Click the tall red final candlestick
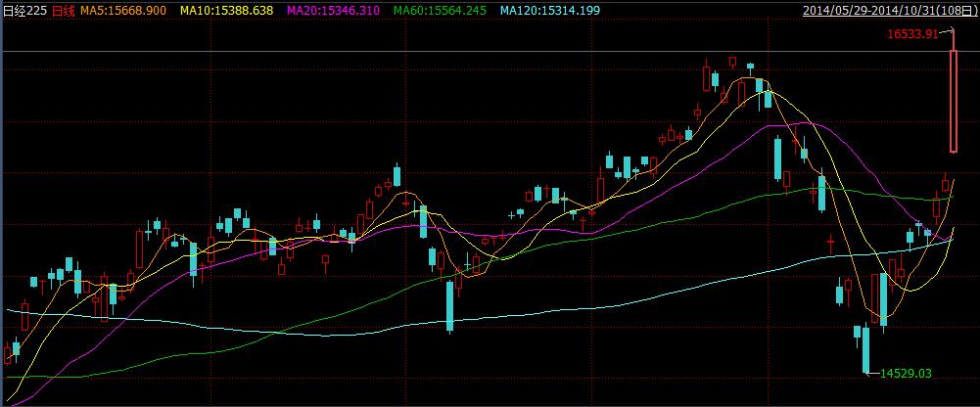The height and width of the screenshot is (407, 980). click(954, 101)
